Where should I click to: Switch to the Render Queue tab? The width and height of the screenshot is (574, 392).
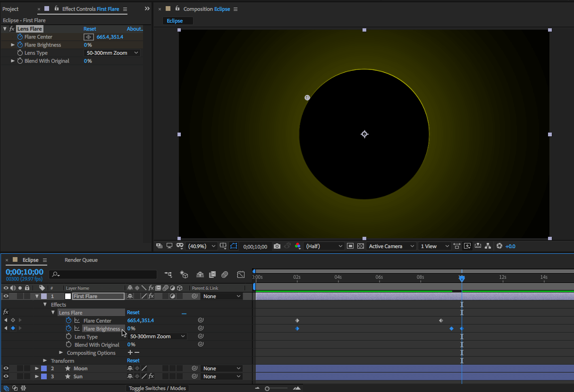pyautogui.click(x=81, y=260)
